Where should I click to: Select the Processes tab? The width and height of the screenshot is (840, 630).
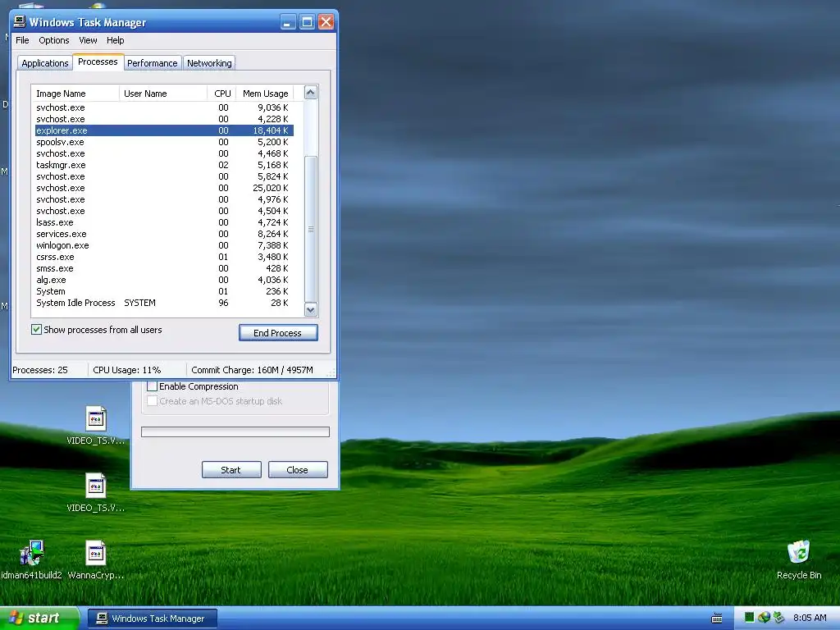[98, 62]
